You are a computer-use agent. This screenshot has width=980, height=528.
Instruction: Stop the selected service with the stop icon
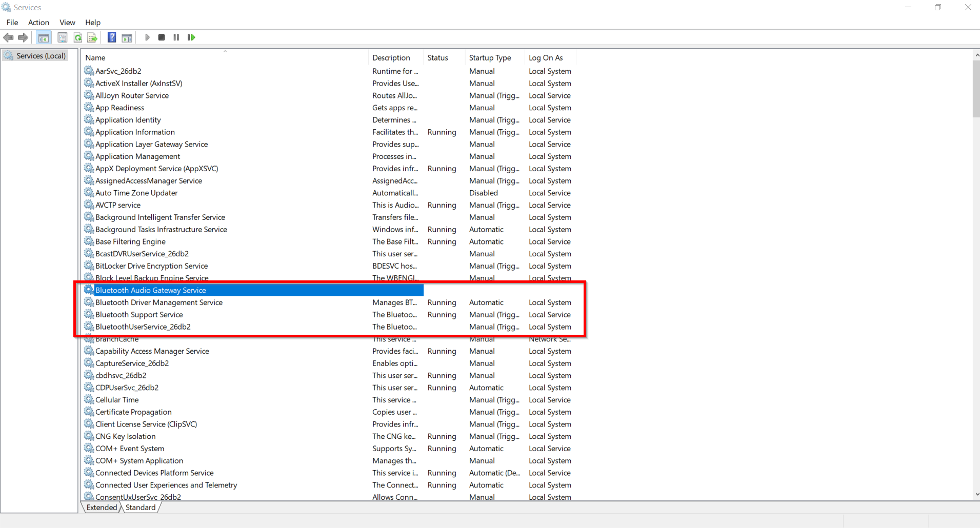tap(161, 37)
